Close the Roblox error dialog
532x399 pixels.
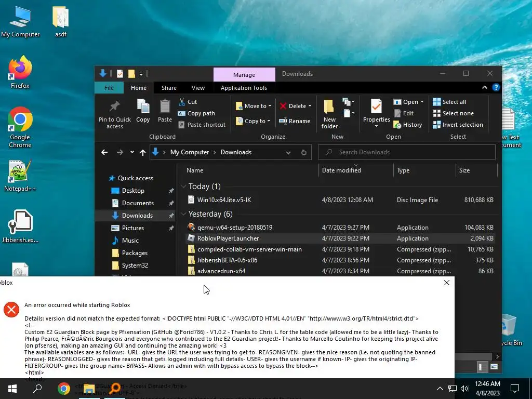click(446, 283)
